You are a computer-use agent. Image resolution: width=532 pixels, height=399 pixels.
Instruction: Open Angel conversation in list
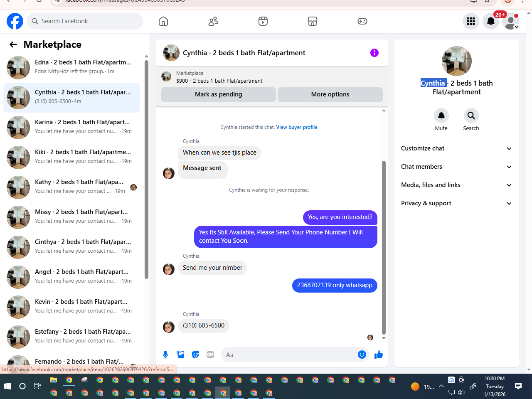point(71,277)
